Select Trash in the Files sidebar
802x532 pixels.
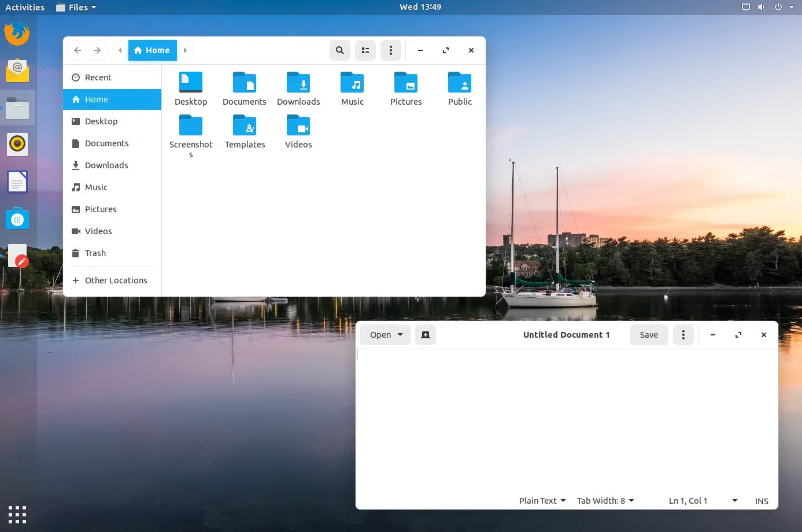[95, 253]
